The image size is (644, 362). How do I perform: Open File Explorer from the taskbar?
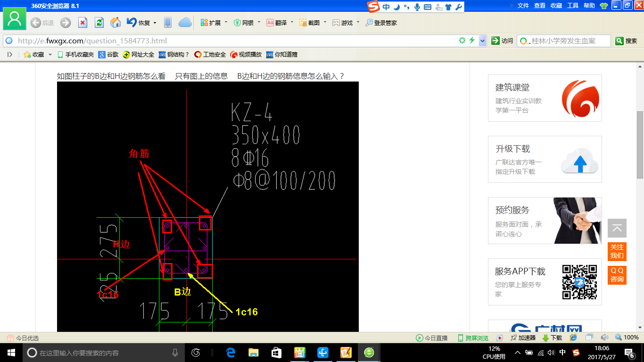[x=254, y=353]
